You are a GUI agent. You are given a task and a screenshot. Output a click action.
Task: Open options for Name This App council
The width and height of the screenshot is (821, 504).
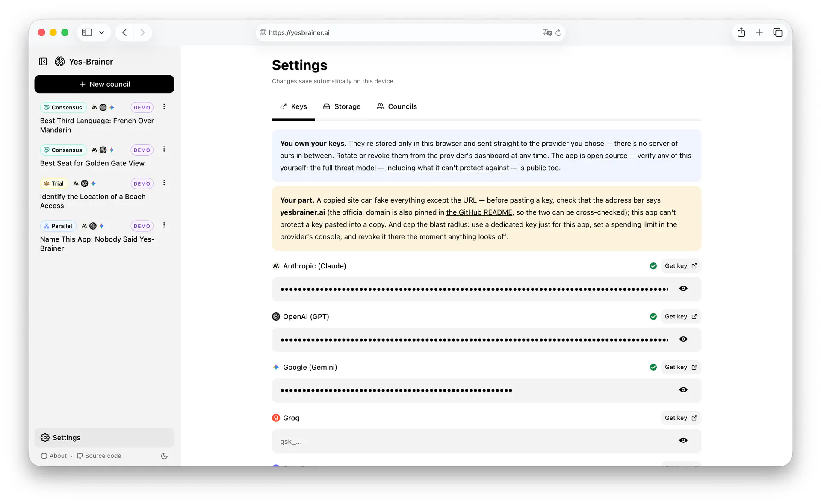click(x=164, y=225)
